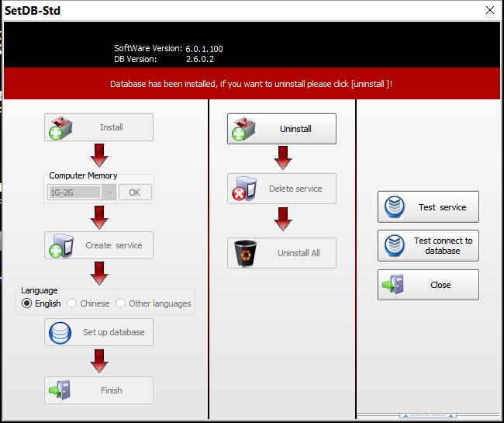Click the Delete service icon
The image size is (504, 423).
tap(243, 189)
